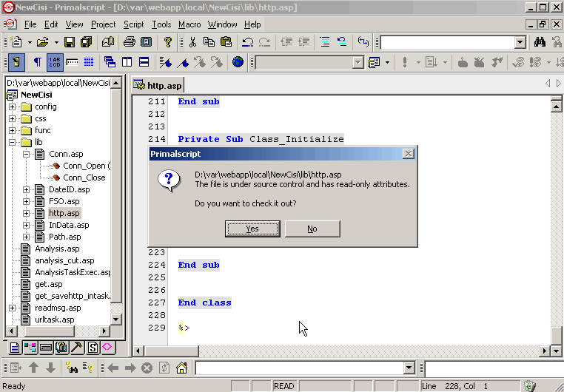This screenshot has width=564, height=392.
Task: Open the Project menu
Action: pos(103,24)
